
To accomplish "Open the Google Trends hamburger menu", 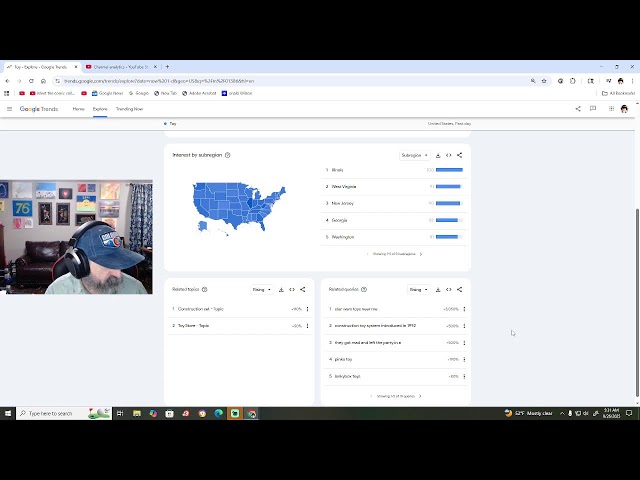I will (10, 109).
